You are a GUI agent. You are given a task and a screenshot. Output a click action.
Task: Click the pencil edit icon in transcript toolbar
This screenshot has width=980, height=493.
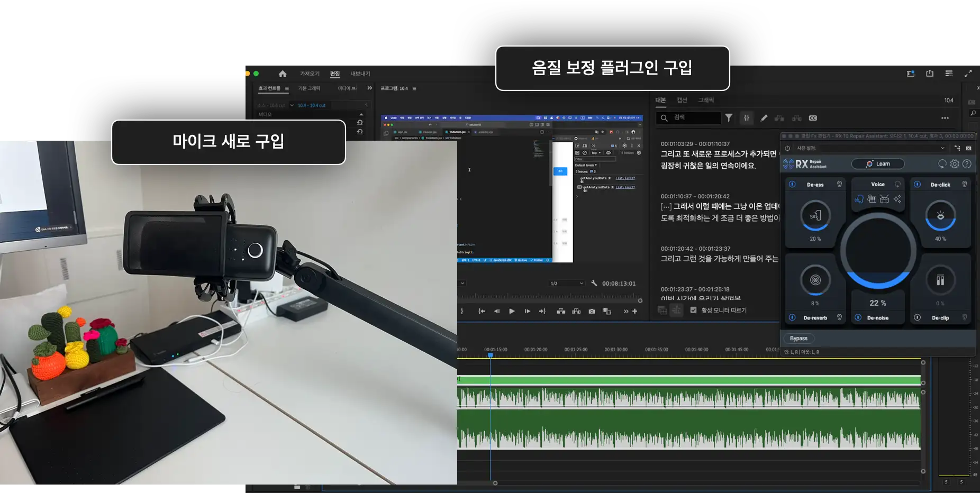pos(764,118)
